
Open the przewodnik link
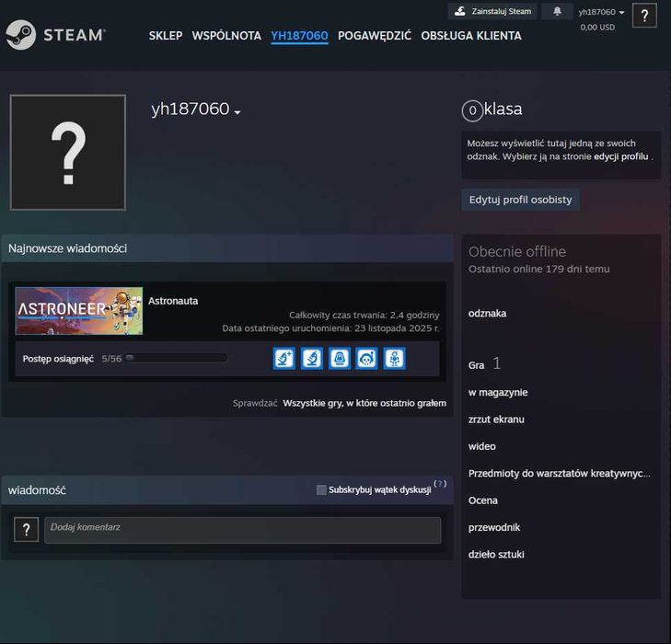click(x=494, y=527)
